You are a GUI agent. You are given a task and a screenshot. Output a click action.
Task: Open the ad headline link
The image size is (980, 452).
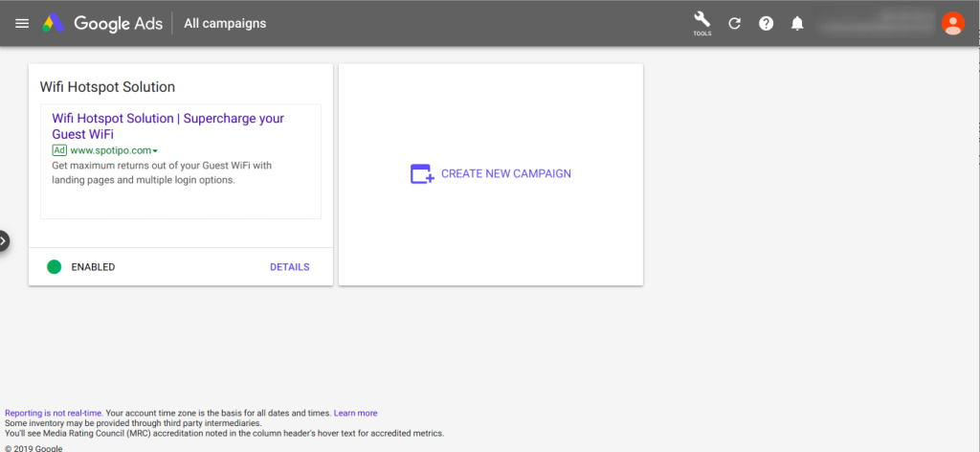[167, 125]
